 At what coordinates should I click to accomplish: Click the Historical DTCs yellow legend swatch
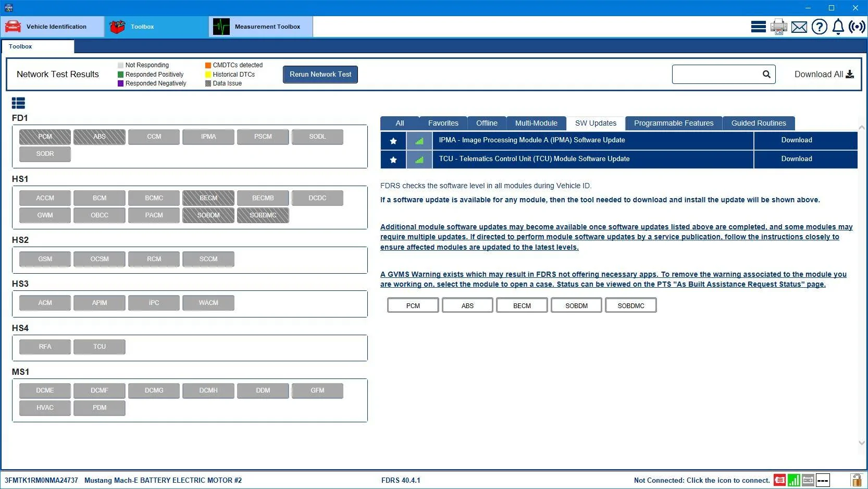tap(208, 75)
